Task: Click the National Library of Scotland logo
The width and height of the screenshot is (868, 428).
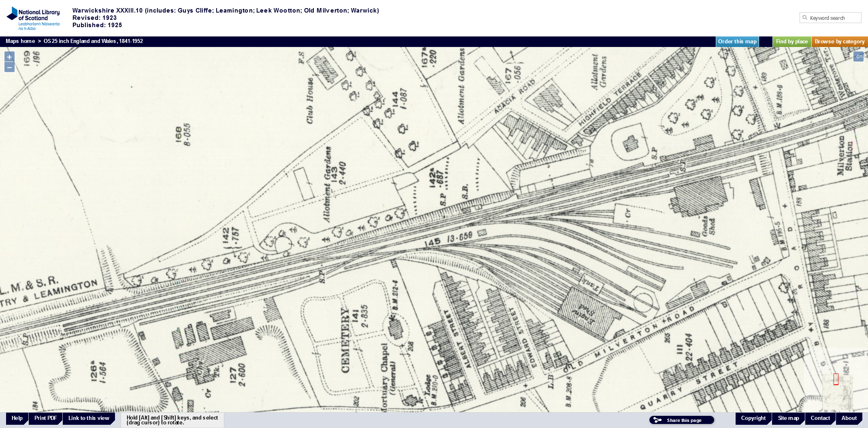Action: pos(33,18)
